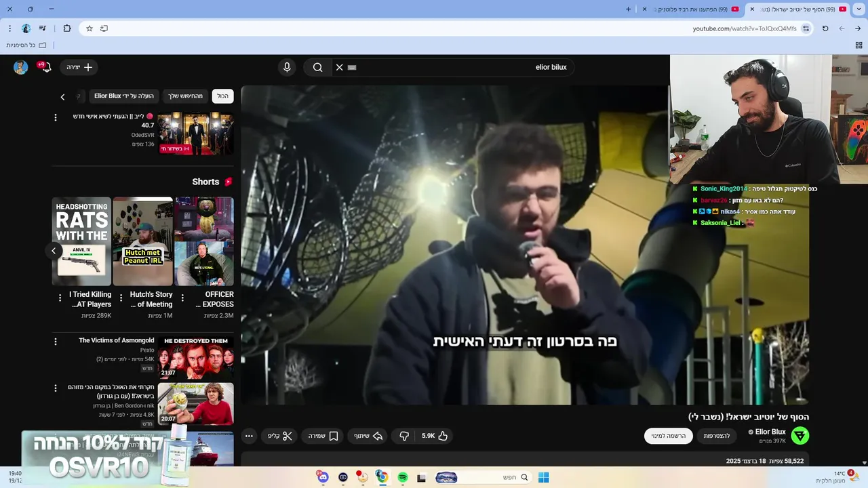Open the OFFICER EXPOSES short thumbnail

coord(204,241)
